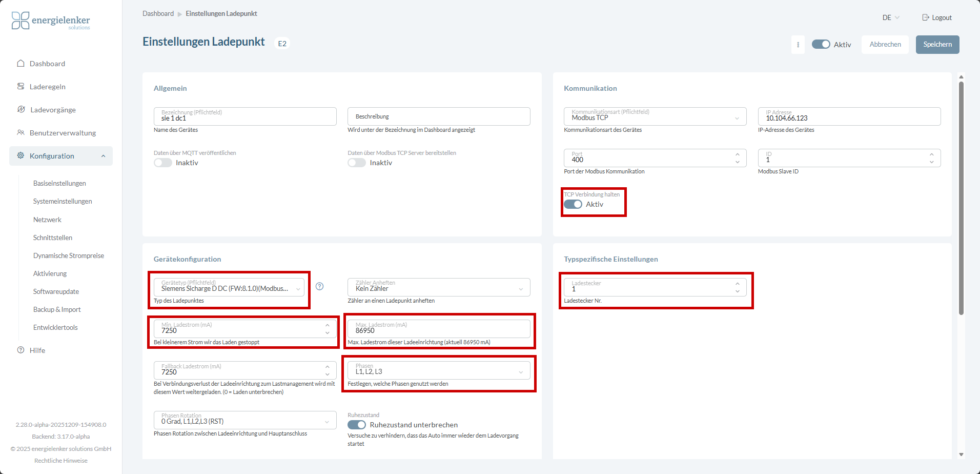Click help icon next to Gerätetyp

pos(319,286)
